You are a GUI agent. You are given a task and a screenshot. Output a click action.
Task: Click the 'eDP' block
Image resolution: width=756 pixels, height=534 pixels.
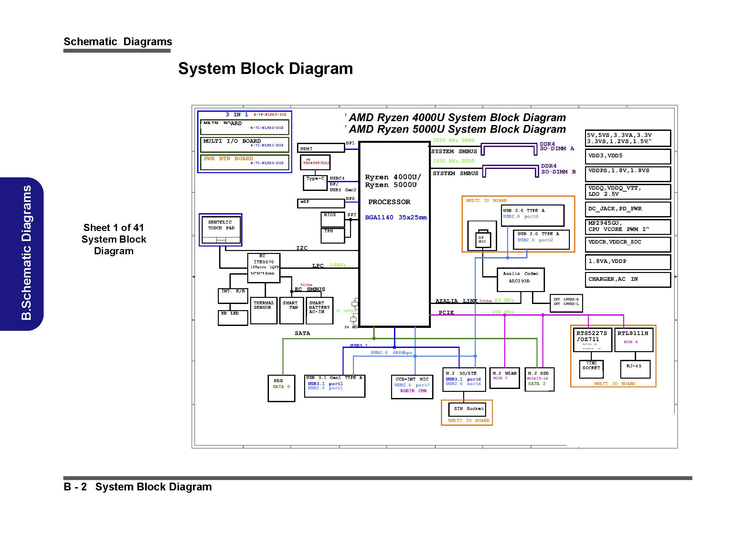click(321, 203)
